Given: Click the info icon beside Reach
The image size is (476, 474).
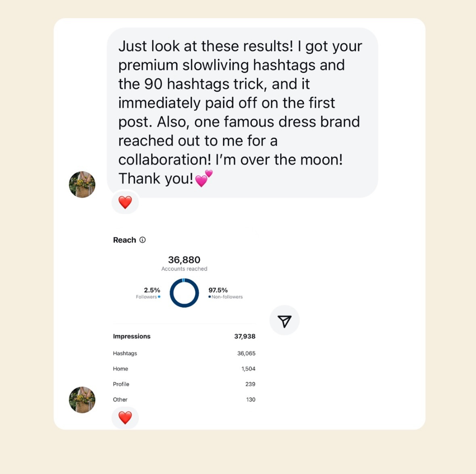Looking at the screenshot, I should coord(143,240).
